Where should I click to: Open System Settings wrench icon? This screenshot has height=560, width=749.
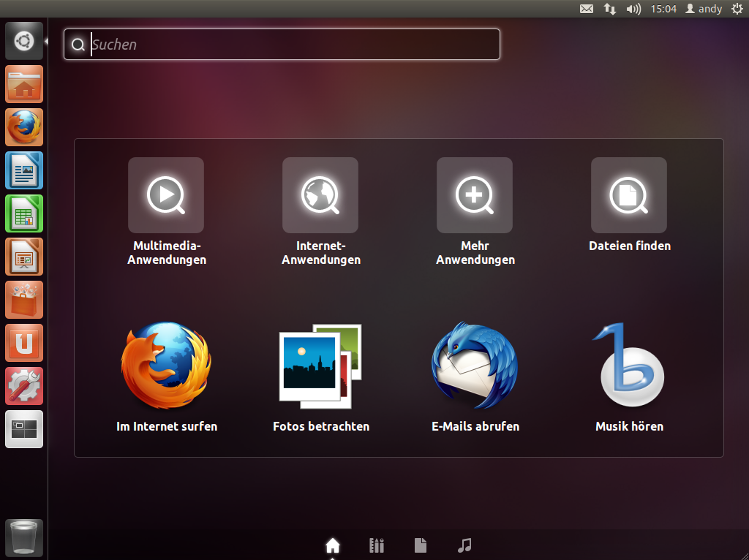(24, 387)
